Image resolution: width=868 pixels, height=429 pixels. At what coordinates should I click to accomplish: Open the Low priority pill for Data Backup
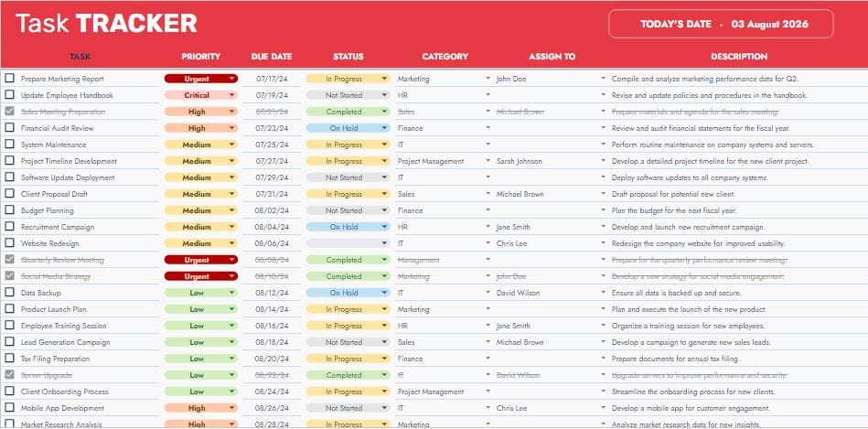pos(201,293)
